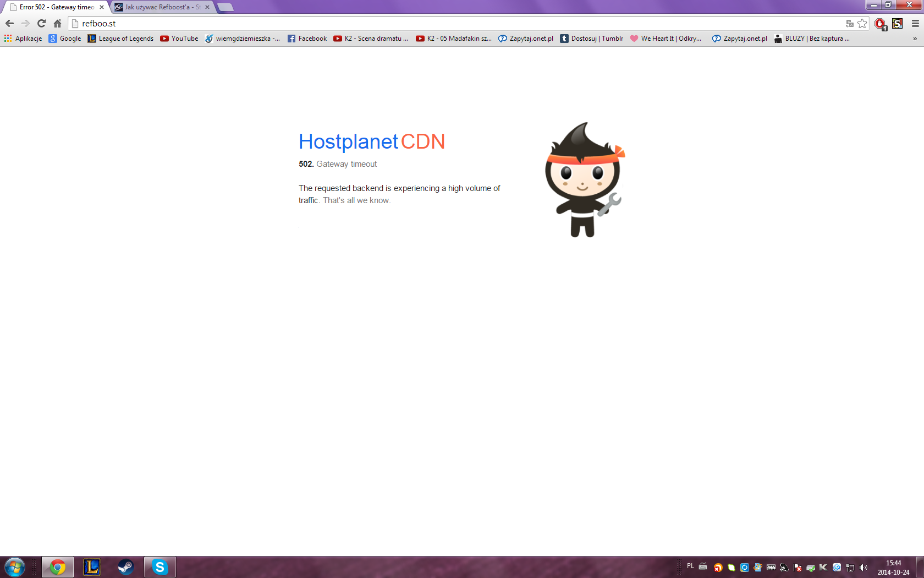The width and height of the screenshot is (924, 578).
Task: Open the translate page icon in the address bar
Action: [x=850, y=23]
